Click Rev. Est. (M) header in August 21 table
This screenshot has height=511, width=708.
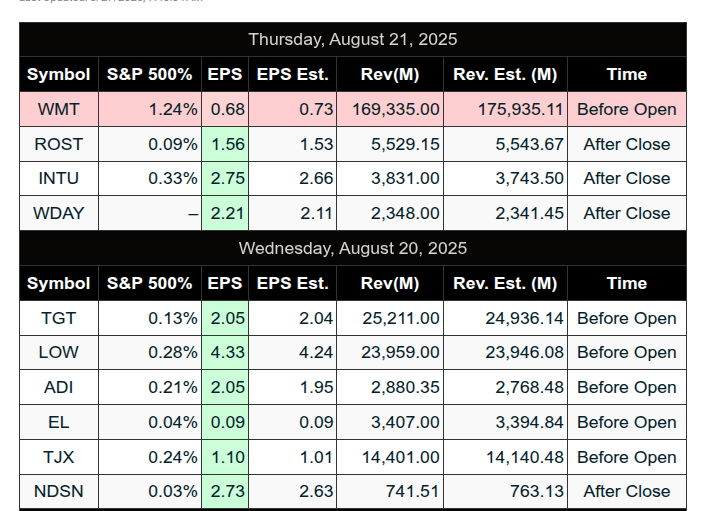(x=505, y=74)
